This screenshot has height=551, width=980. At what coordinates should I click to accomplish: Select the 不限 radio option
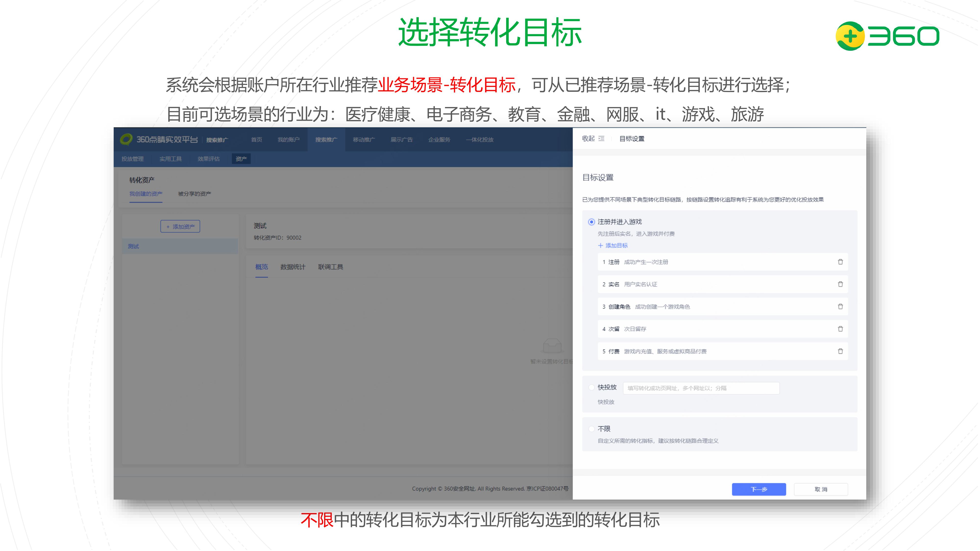coord(591,429)
